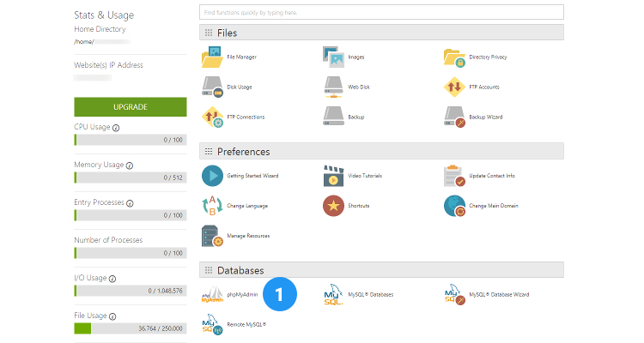Click the Disk Usage text link
The image size is (644, 343).
(x=240, y=87)
